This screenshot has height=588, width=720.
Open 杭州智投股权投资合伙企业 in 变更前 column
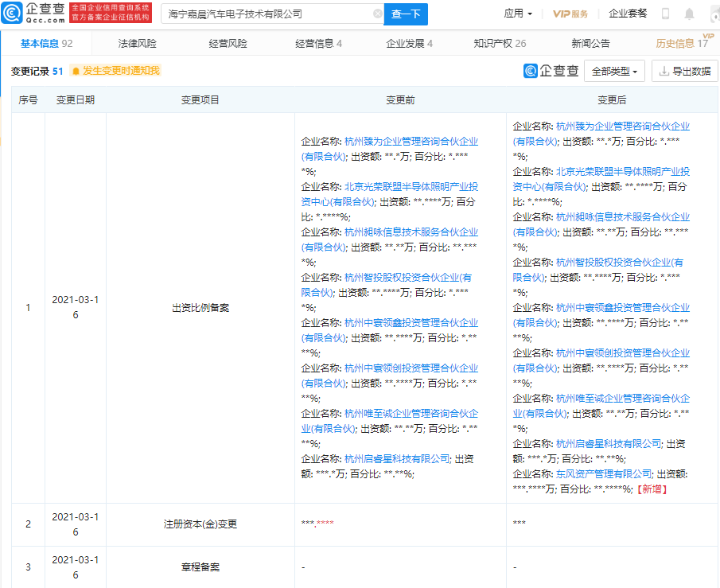pos(387,285)
